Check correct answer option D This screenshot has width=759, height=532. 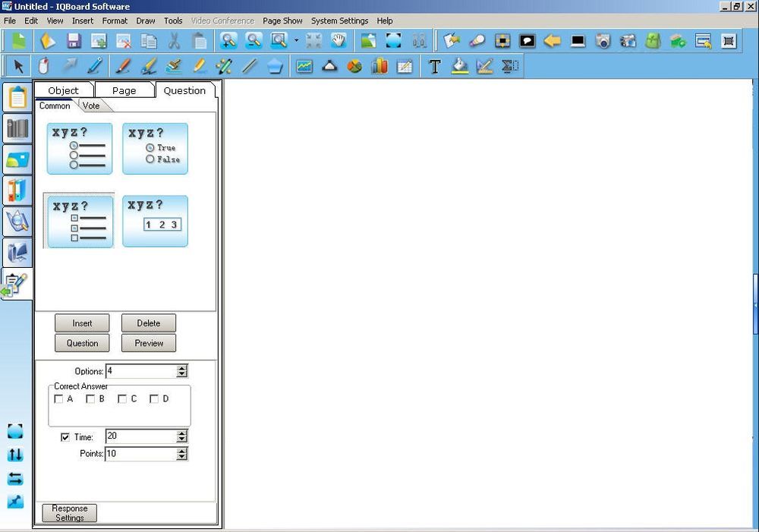[155, 398]
